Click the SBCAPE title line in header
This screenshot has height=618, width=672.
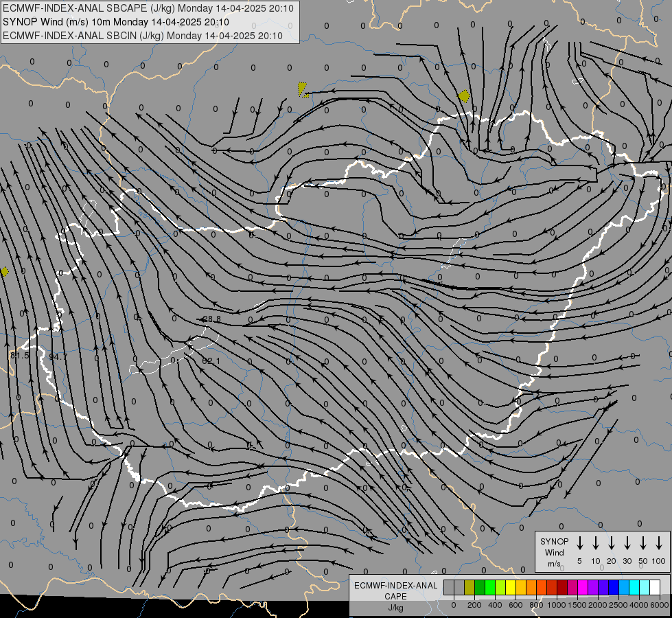click(x=148, y=8)
